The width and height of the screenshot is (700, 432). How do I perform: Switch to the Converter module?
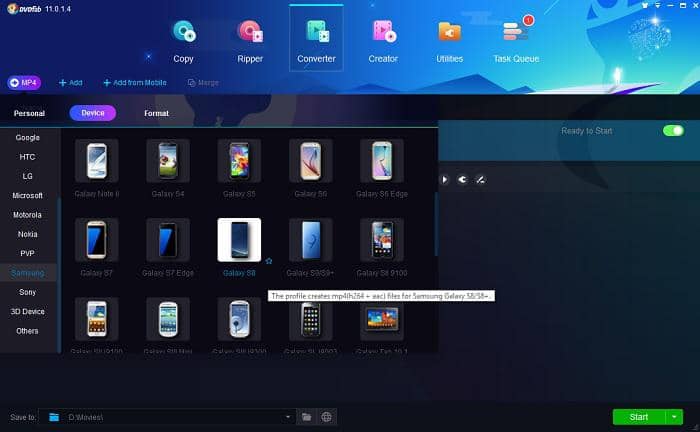(316, 39)
